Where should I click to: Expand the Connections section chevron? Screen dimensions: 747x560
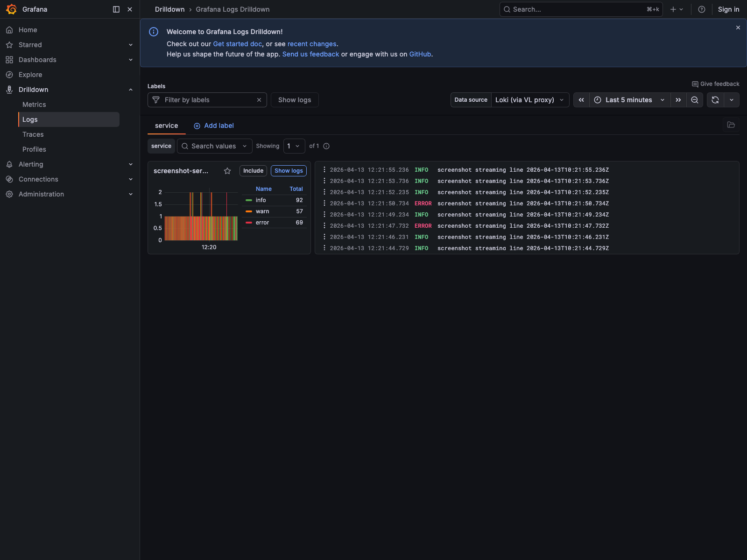(x=131, y=179)
